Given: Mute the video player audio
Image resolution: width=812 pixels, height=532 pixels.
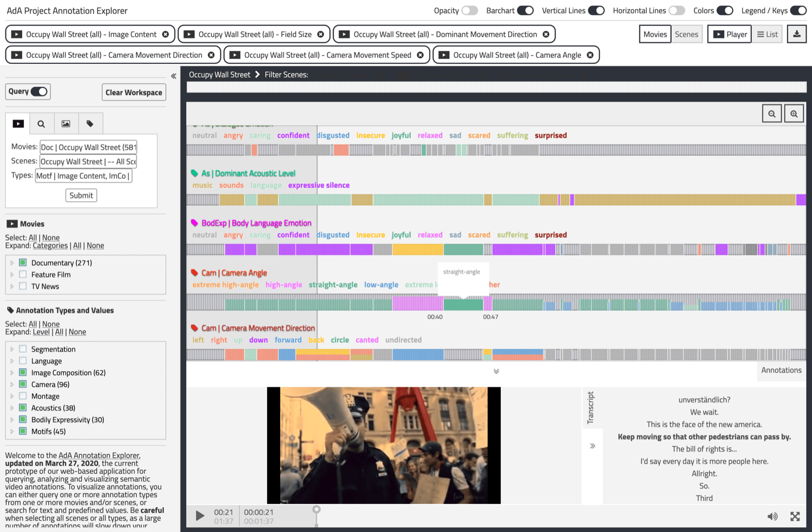Looking at the screenshot, I should [772, 516].
